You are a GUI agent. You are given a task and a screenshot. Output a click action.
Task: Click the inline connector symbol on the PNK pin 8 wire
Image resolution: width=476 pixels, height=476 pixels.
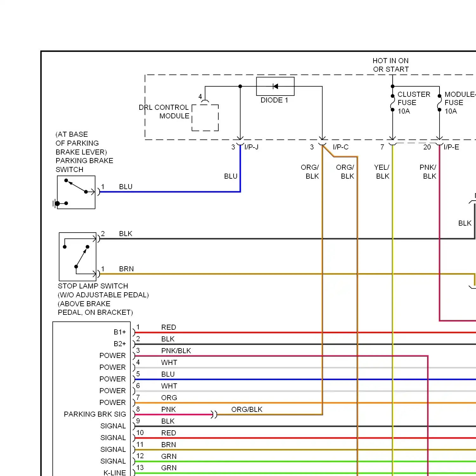[x=214, y=414]
